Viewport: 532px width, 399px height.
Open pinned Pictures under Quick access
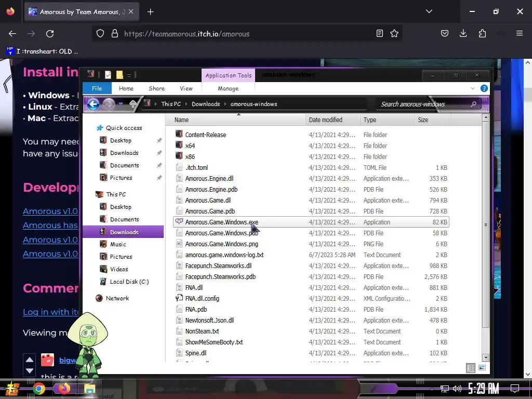pyautogui.click(x=121, y=178)
